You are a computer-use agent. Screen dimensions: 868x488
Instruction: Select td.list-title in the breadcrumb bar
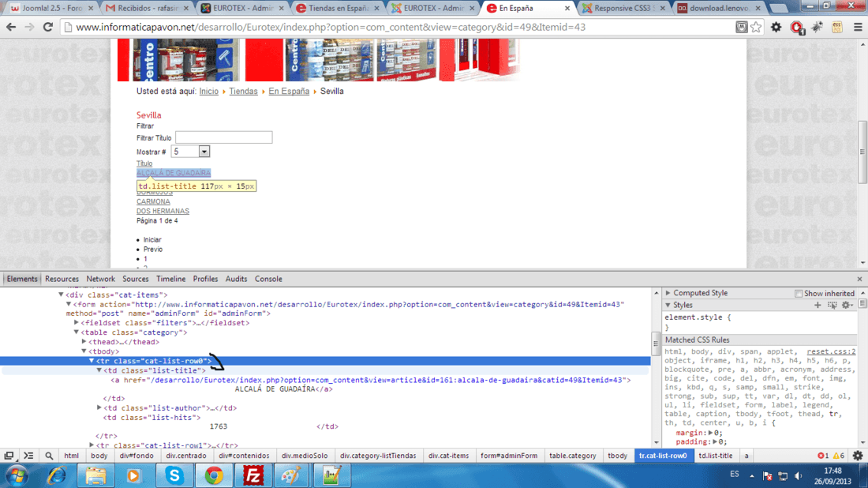coord(715,456)
